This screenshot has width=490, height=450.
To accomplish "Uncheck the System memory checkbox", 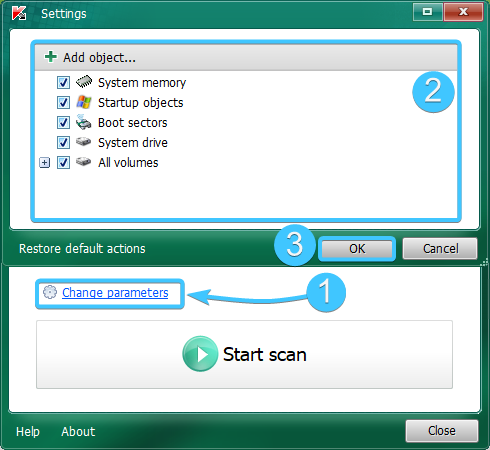I will pos(63,82).
